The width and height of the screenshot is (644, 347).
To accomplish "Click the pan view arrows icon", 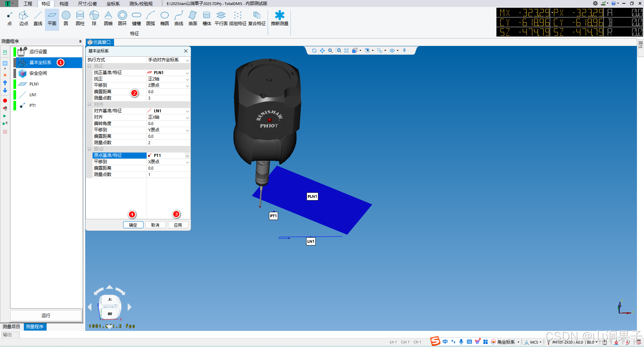I will coord(322,51).
